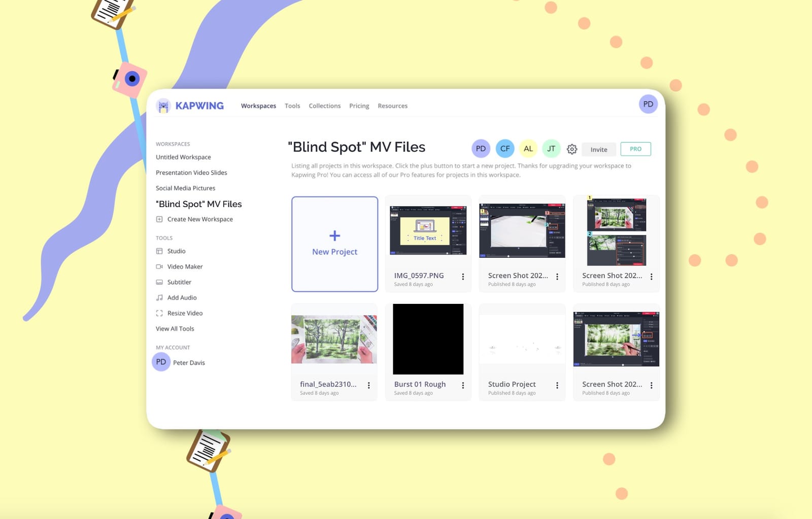Image resolution: width=812 pixels, height=519 pixels.
Task: Click the CF member avatar
Action: (505, 149)
